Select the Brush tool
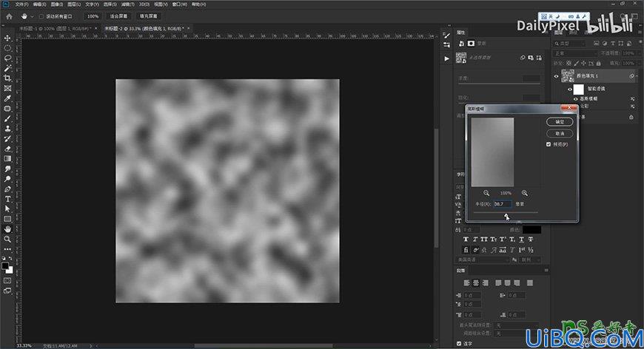The width and height of the screenshot is (644, 349). click(7, 118)
